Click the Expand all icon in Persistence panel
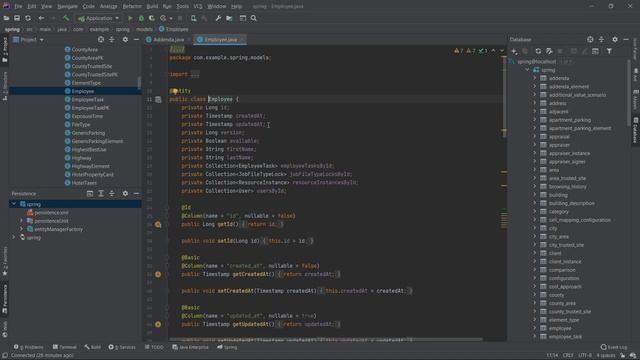Screen dimensions: 640x360 (101, 193)
